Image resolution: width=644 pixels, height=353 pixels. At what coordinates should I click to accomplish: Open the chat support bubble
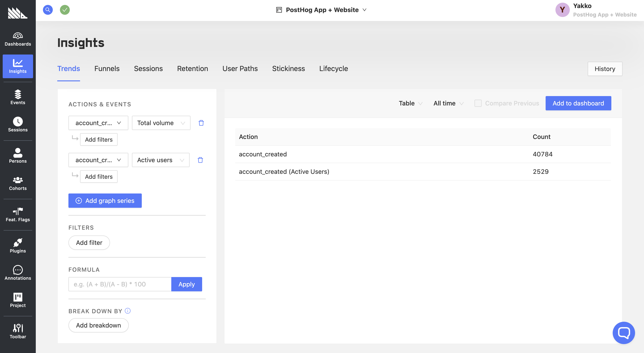623,332
